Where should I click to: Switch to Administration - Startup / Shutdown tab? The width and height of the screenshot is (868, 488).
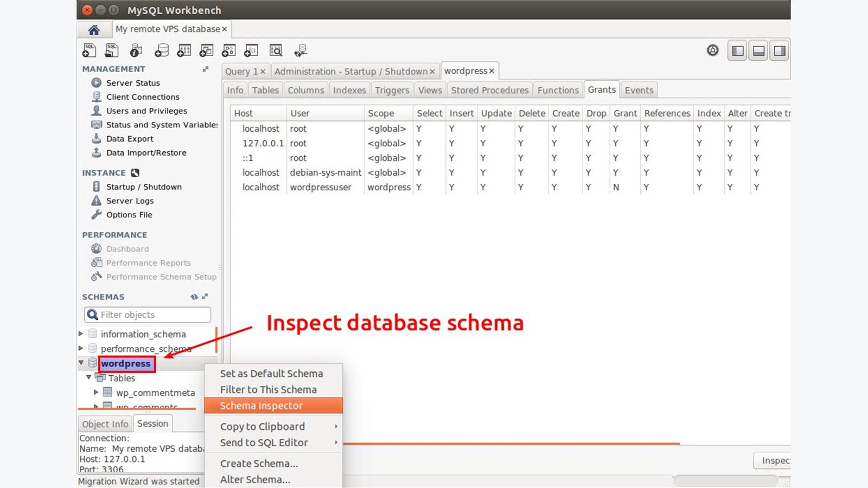click(x=350, y=72)
